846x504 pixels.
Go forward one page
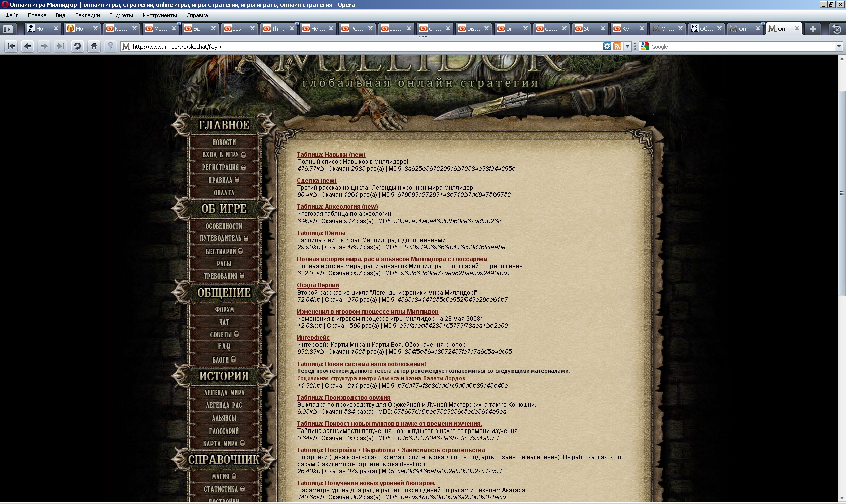[44, 46]
